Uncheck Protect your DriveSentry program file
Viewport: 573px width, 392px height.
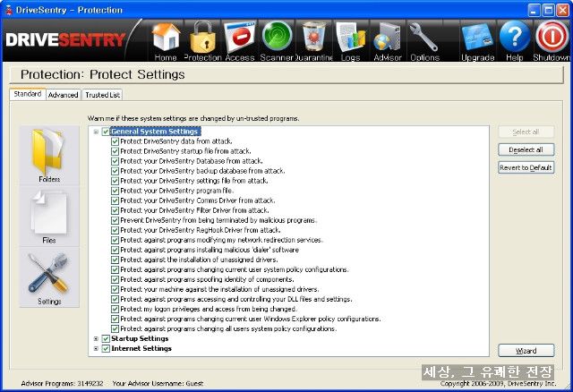(x=115, y=191)
